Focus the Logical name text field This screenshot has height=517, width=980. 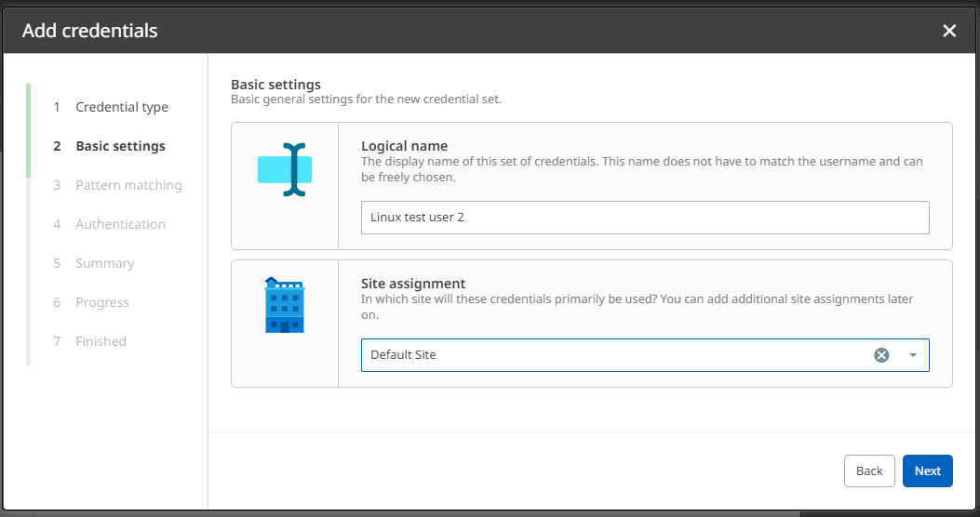click(644, 218)
